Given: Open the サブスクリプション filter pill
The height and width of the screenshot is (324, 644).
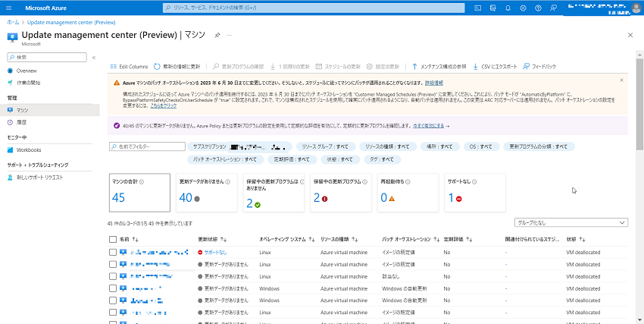Looking at the screenshot, I should tap(239, 146).
